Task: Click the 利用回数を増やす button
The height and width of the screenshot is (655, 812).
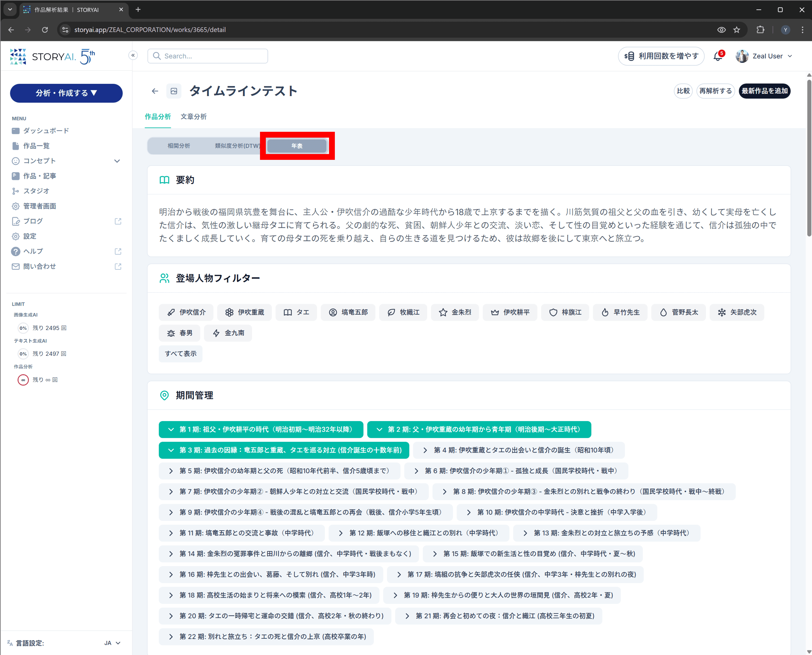Action: tap(661, 56)
